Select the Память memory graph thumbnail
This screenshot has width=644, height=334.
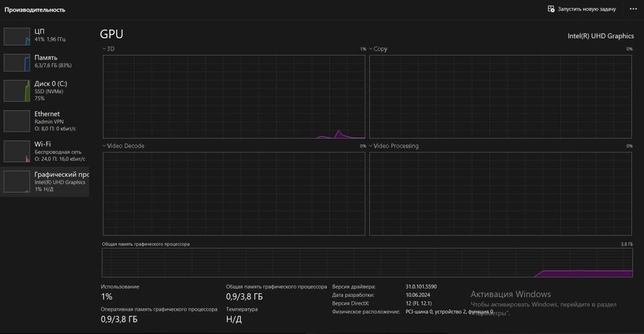tap(17, 63)
